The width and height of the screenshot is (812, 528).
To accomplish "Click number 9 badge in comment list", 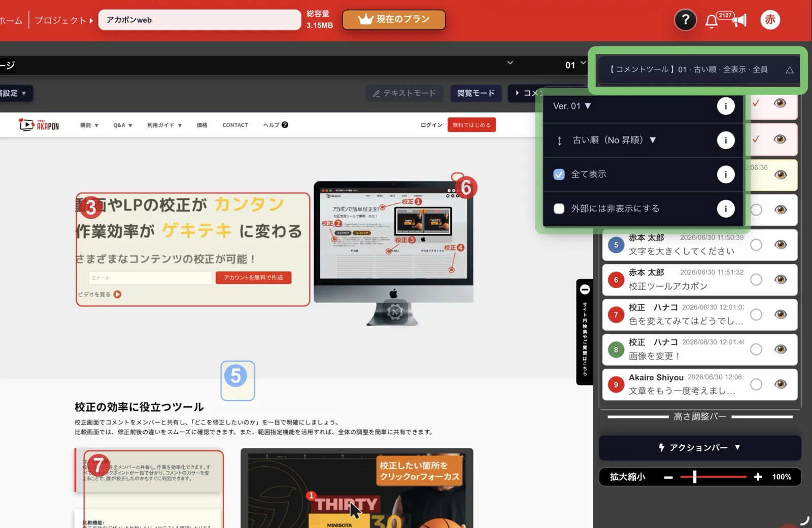I will [x=616, y=384].
